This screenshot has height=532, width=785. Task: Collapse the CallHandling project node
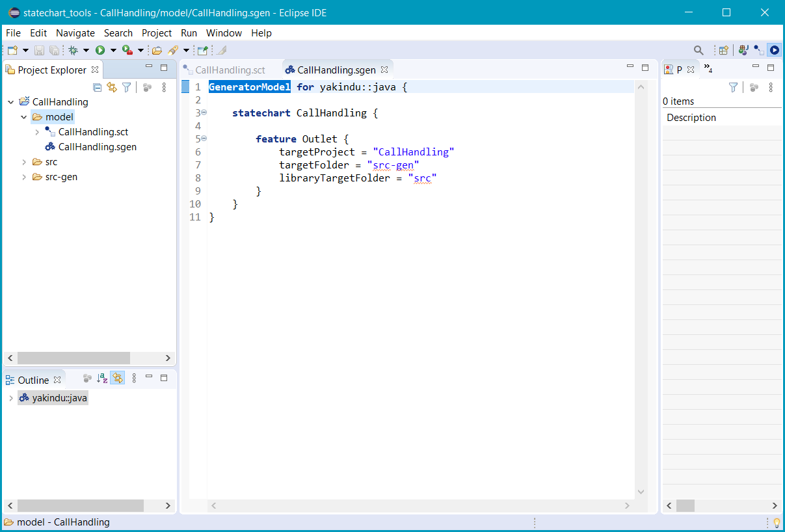[x=11, y=102]
